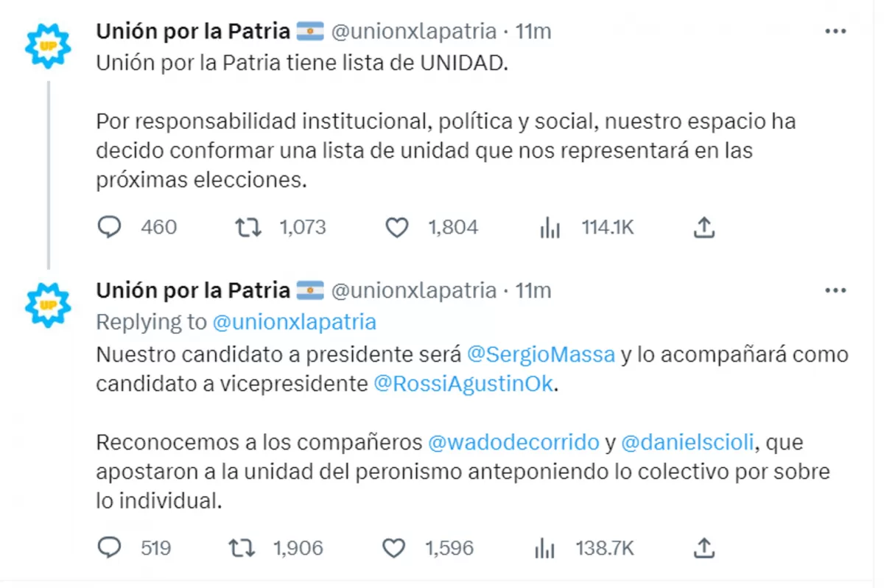
Task: Open the @wadodecorrido mention
Action: click(514, 443)
